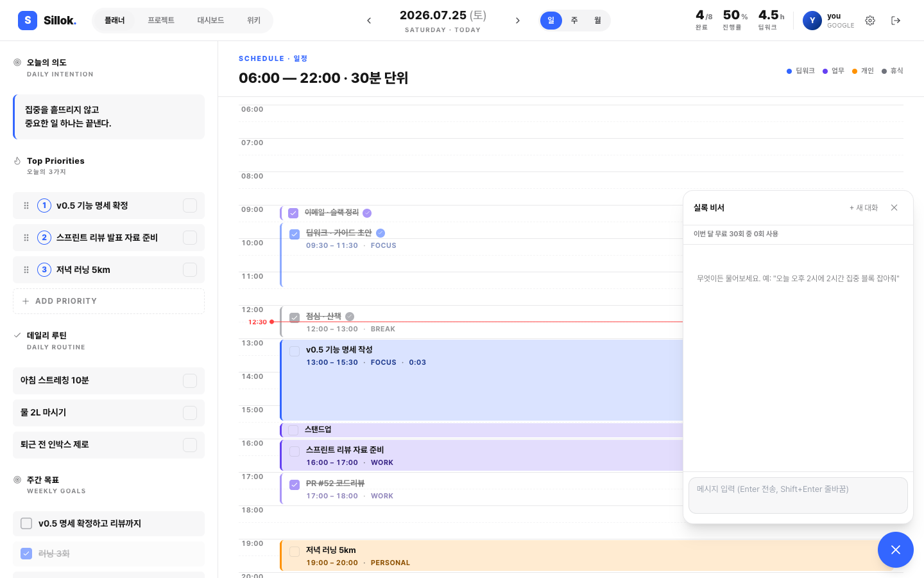Grab drag handle for 스프린트 리뷰 발표 자료 준비

pyautogui.click(x=26, y=238)
